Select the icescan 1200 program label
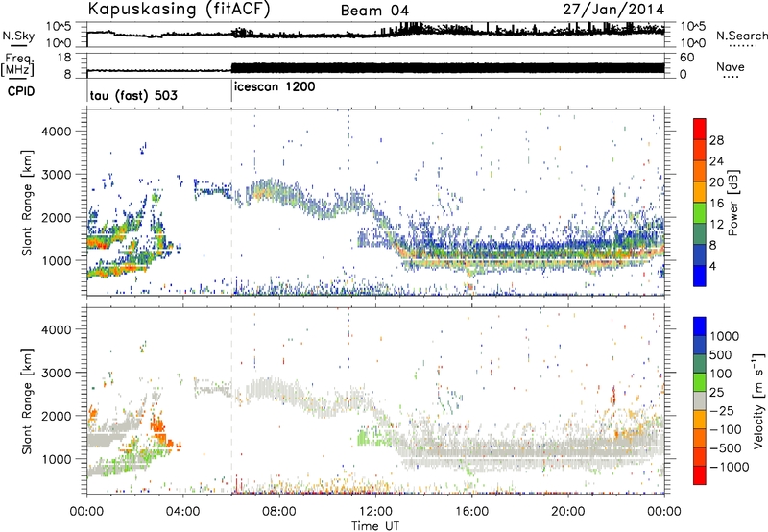768x532 pixels. point(275,86)
